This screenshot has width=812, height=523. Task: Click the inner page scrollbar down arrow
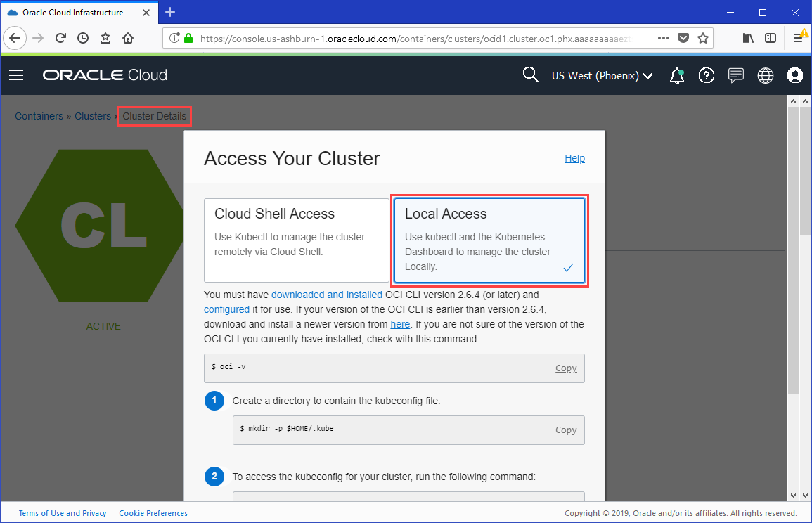tap(793, 495)
